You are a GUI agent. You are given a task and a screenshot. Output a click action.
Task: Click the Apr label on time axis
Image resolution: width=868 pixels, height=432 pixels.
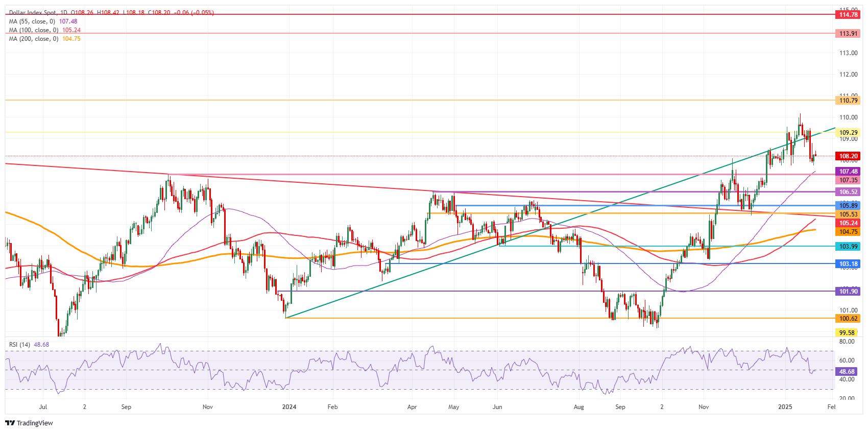[x=413, y=407]
